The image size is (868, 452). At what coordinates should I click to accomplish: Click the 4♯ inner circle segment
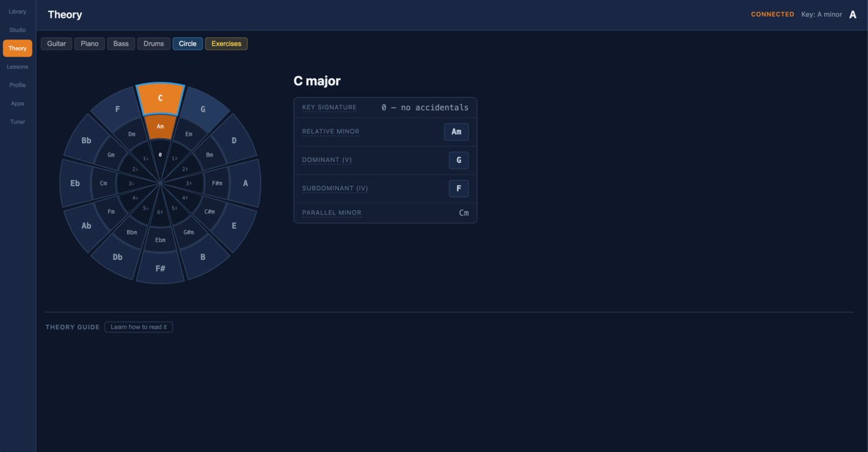tap(185, 198)
